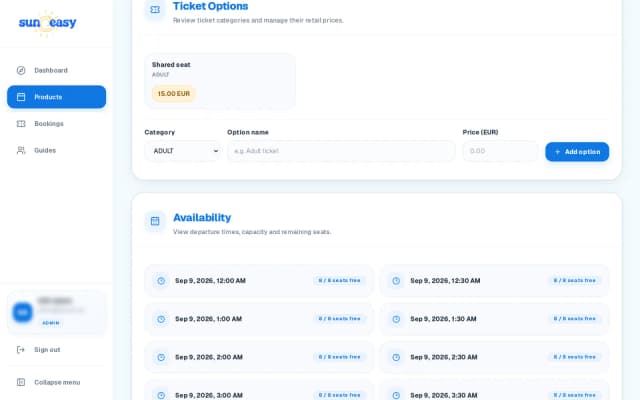Click seats free badge for 1:00 AM
This screenshot has width=640, height=400.
(x=340, y=319)
